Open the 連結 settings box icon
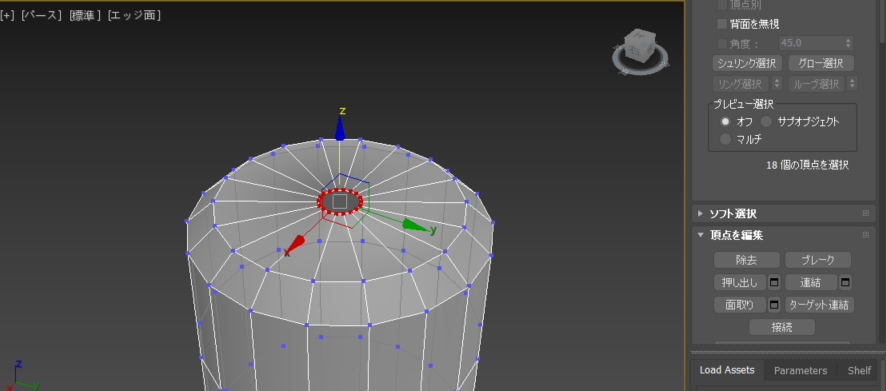This screenshot has width=886, height=391. [845, 282]
